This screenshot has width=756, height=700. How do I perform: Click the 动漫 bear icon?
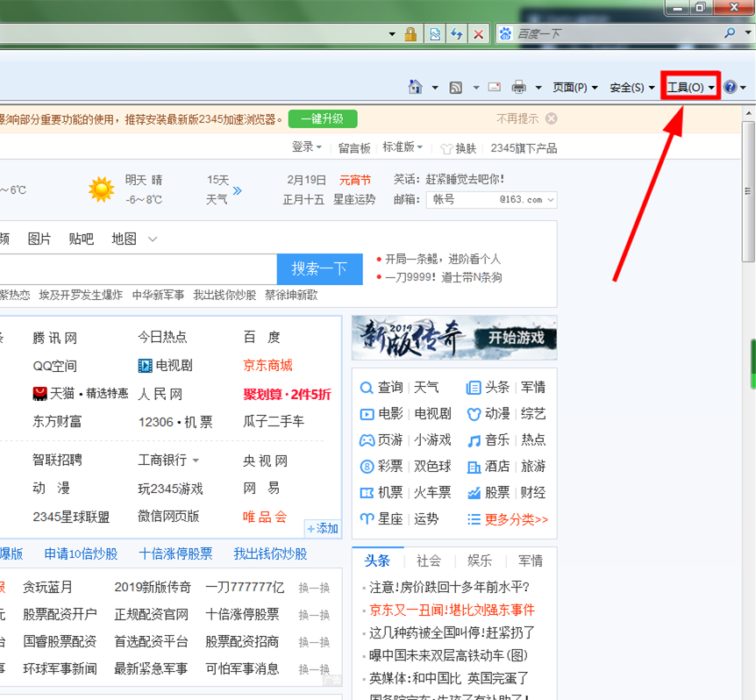tap(474, 414)
